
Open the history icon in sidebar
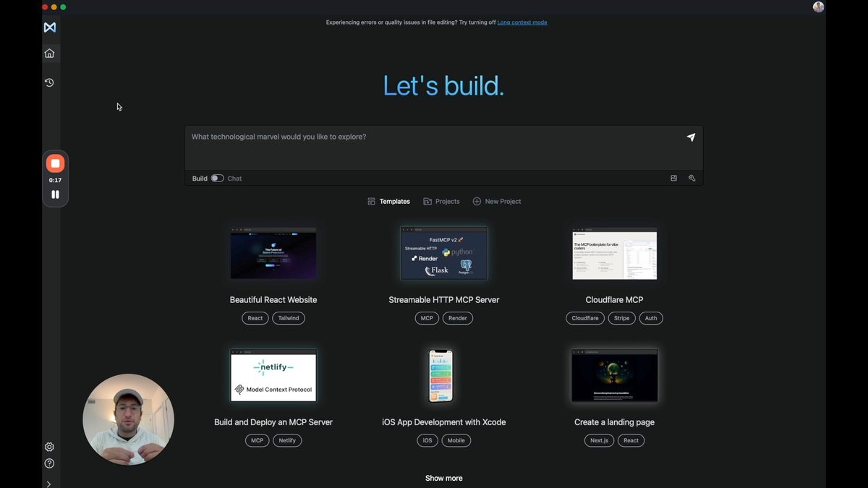49,82
